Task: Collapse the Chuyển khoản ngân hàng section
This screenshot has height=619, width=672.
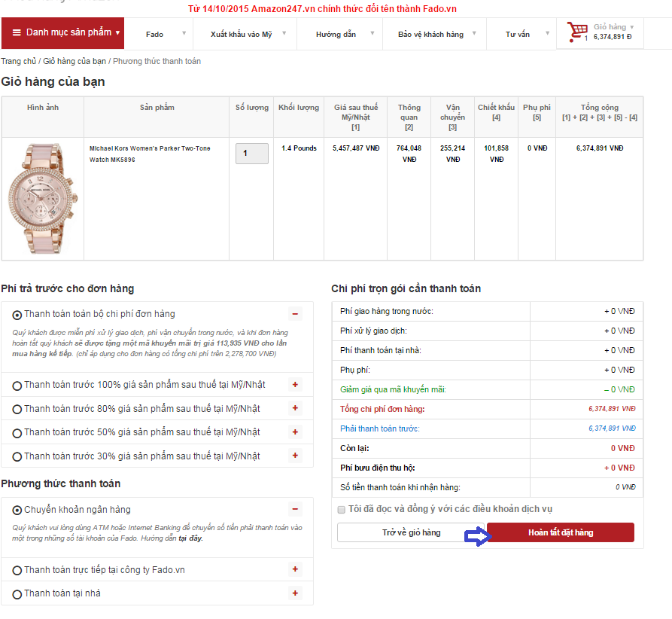Action: 295,509
